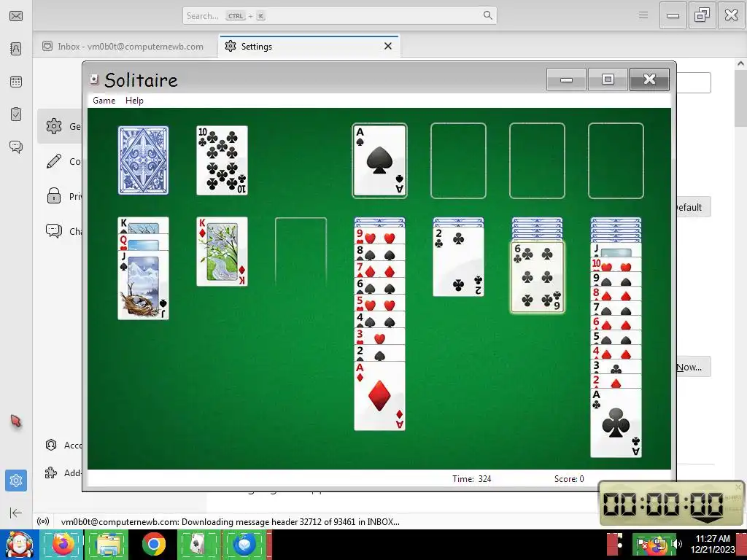Viewport: 747px width, 560px height.
Task: Select the highlighted 6 of clubs card
Action: (537, 276)
